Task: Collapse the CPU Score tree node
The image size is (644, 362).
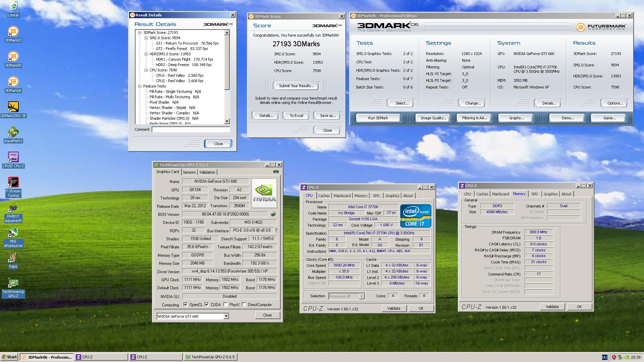Action: click(146, 70)
